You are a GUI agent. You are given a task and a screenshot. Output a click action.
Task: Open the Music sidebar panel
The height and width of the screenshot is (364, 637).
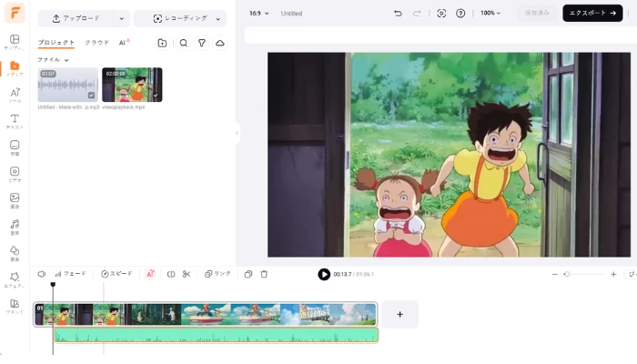(x=15, y=227)
